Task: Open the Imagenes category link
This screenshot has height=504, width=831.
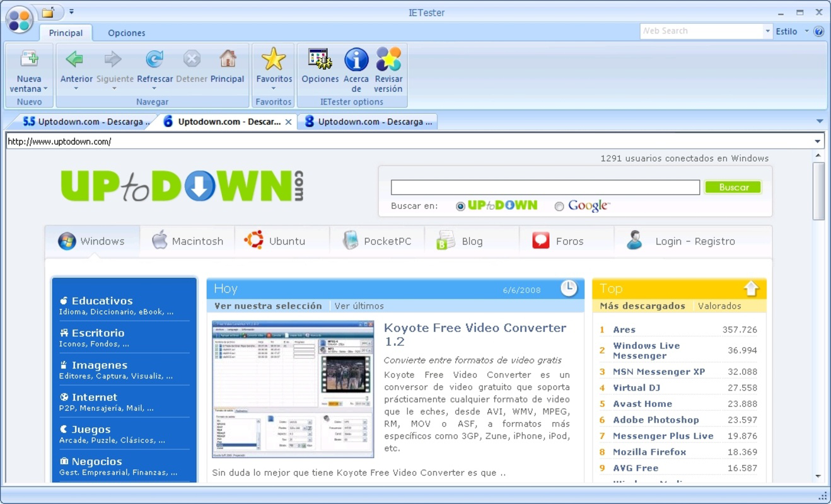Action: (100, 365)
